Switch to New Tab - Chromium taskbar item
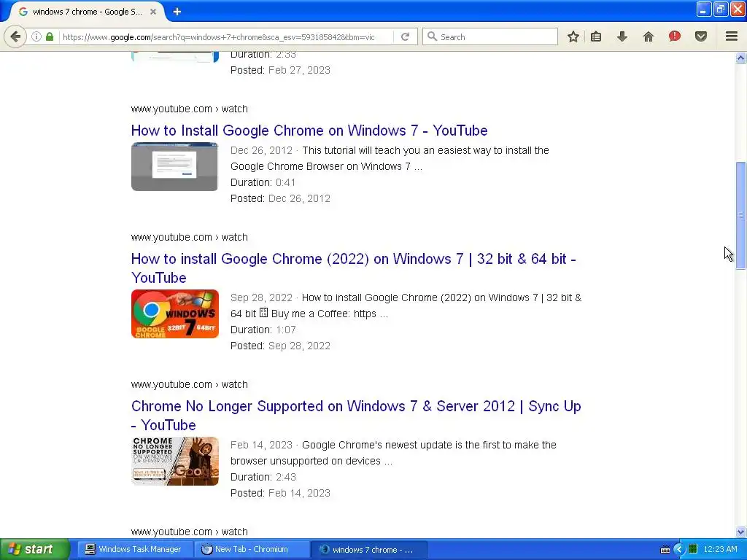 point(252,549)
